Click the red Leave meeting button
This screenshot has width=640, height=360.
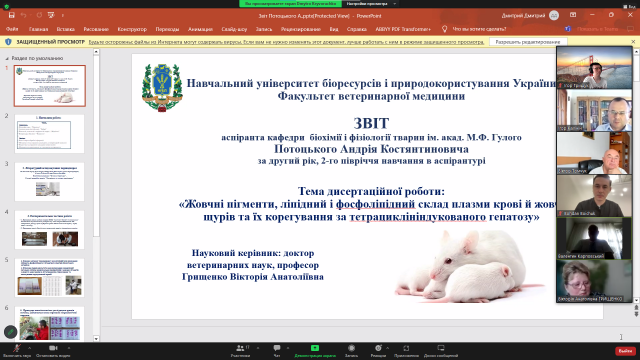pos(625,351)
